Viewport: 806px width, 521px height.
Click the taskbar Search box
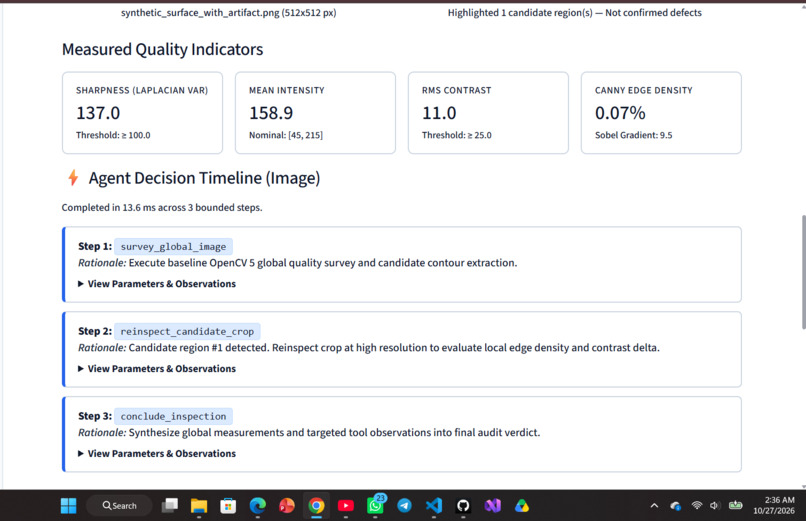point(119,506)
